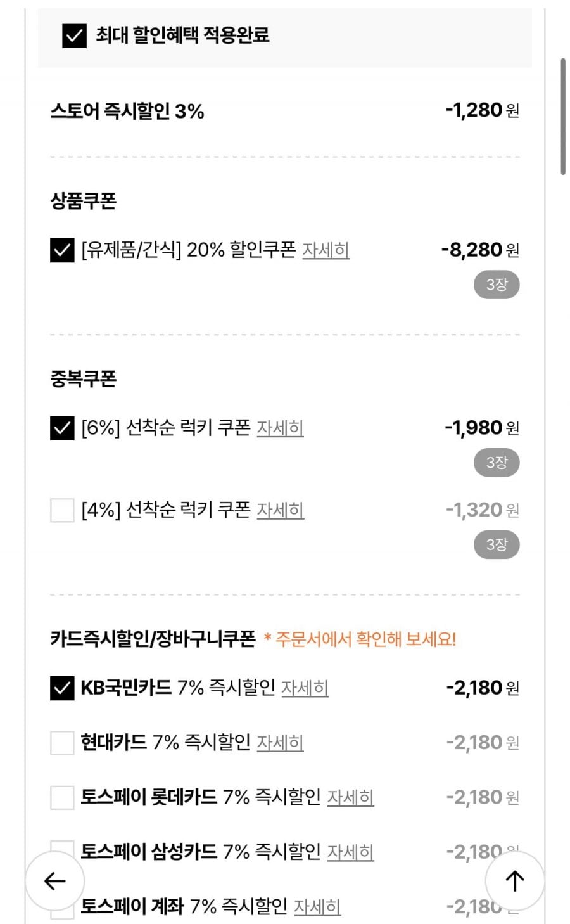Screen dimensions: 570x924
Task: Click the vertical scrollbar thumb
Action: (x=563, y=117)
